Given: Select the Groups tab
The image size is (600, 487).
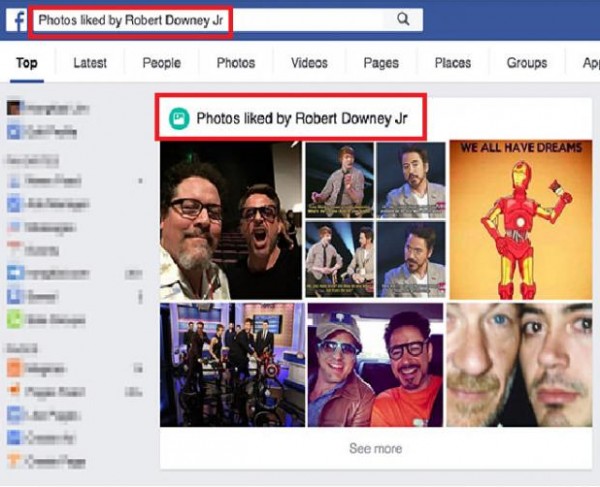Looking at the screenshot, I should point(527,63).
